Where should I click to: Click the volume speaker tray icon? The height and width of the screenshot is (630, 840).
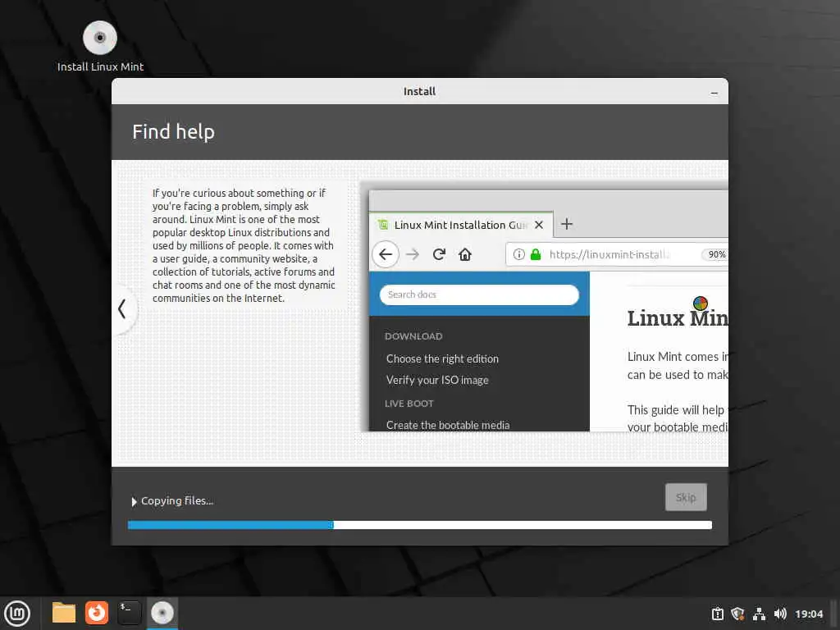(780, 614)
